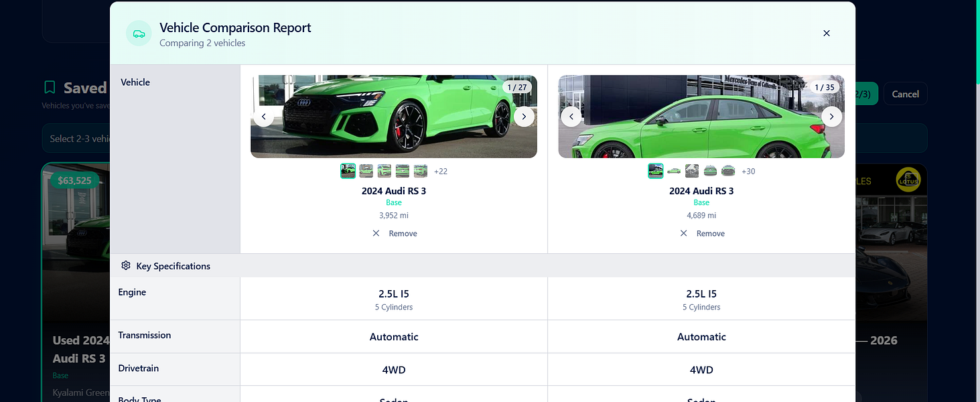Click the Cancel button in the background page

point(906,94)
